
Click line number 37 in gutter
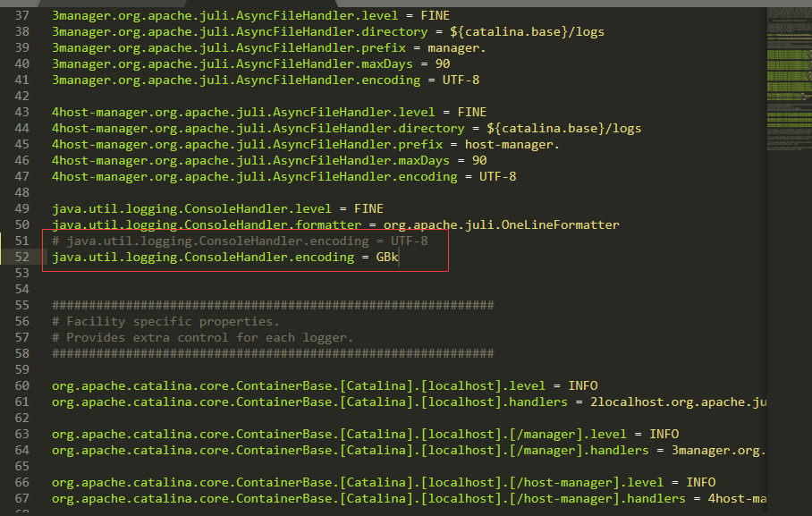point(21,15)
